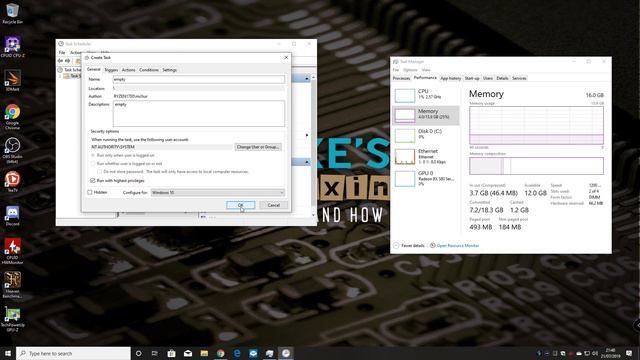Open the Mail app from the taskbar
Image resolution: width=640 pixels, height=360 pixels.
pos(188,353)
